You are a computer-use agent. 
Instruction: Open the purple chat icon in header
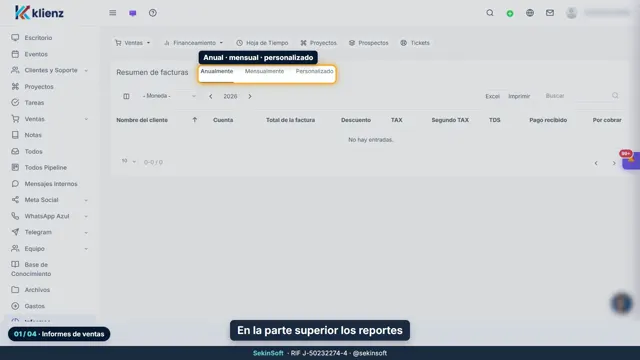133,13
